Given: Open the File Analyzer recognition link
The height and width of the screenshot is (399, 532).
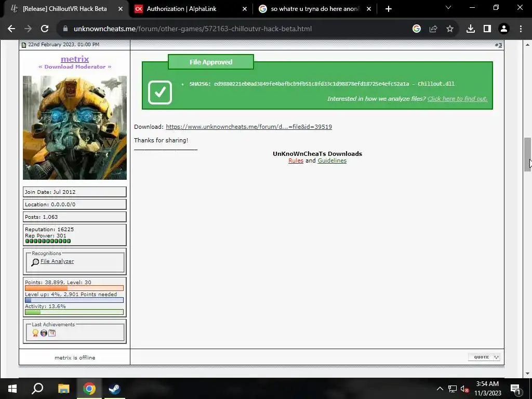Looking at the screenshot, I should (x=57, y=261).
